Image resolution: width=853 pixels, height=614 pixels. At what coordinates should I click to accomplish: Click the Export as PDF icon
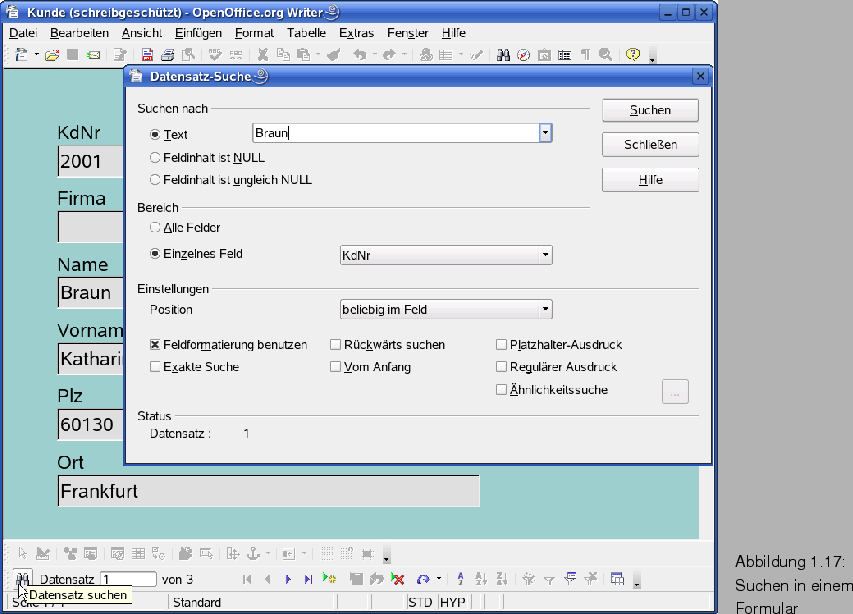[x=147, y=55]
